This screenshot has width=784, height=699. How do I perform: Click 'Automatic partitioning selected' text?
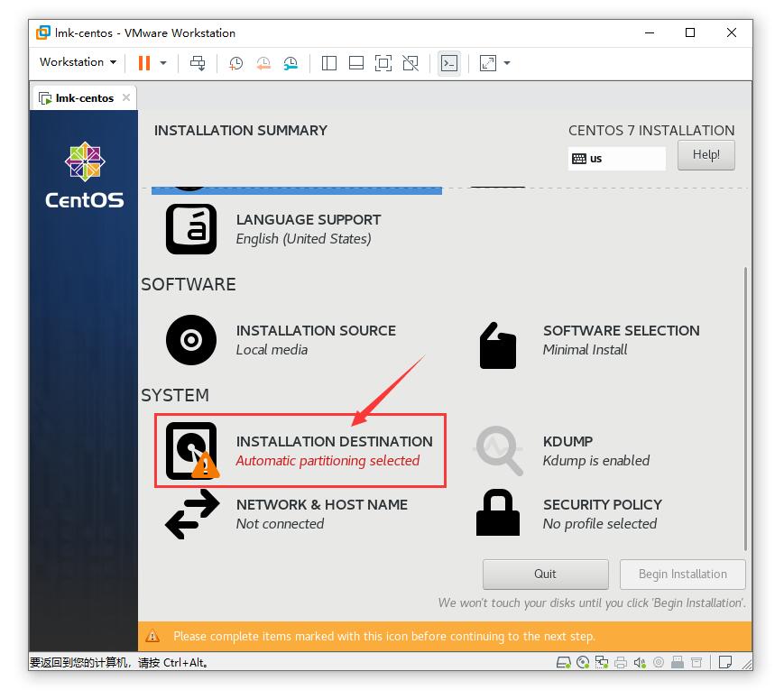pos(327,461)
